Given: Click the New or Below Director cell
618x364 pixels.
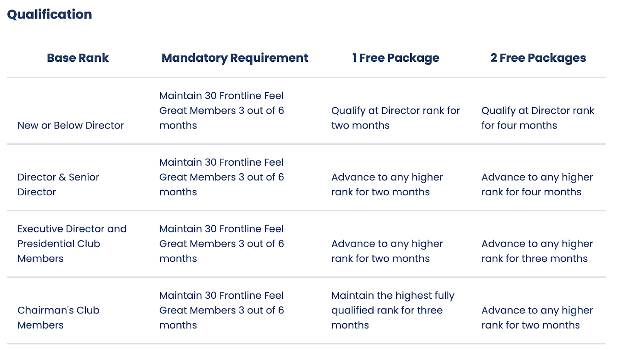Looking at the screenshot, I should 71,125.
